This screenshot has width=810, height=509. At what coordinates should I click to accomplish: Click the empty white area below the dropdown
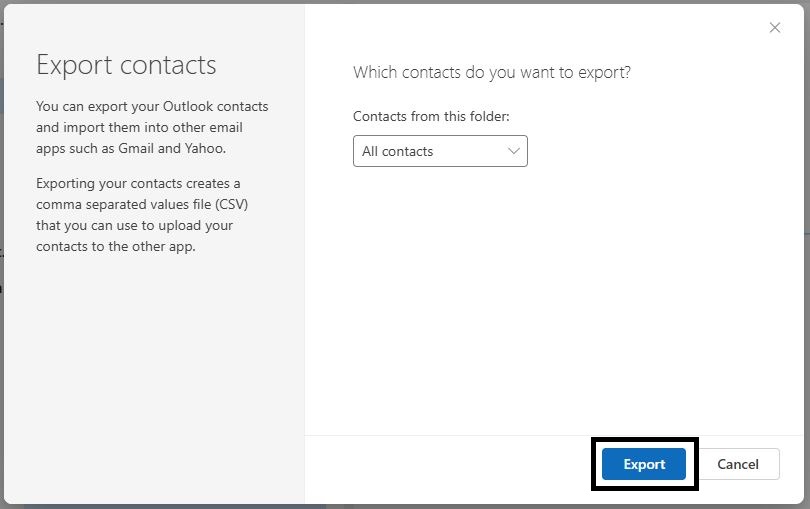tap(553, 300)
